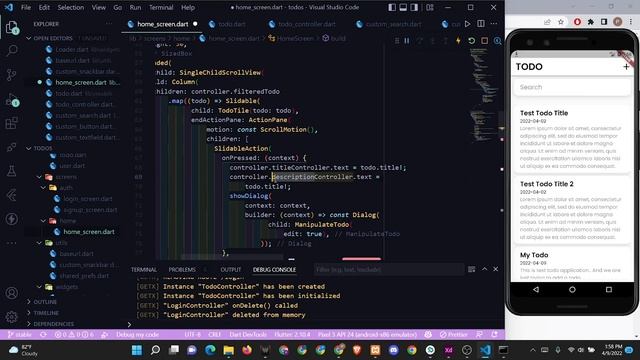Open the Terminal menu
Image resolution: width=640 pixels, height=360 pixels.
[161, 7]
